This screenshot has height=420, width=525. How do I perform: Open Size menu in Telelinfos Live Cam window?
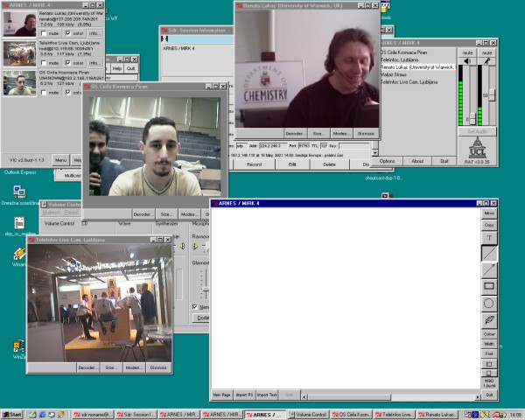coord(111,367)
